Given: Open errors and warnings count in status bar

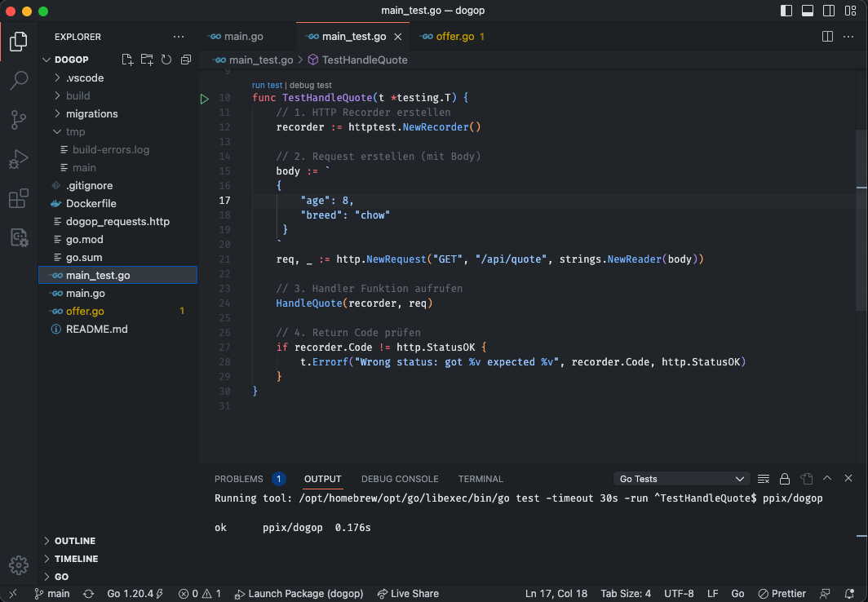Looking at the screenshot, I should click(x=200, y=594).
